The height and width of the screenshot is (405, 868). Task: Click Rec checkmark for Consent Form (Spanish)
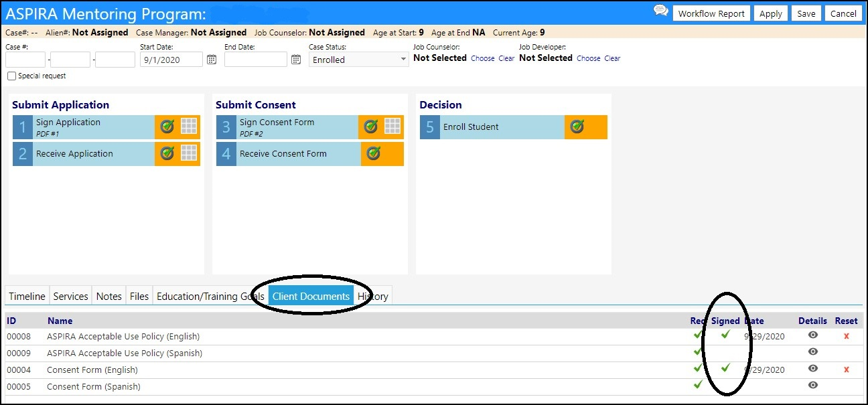tap(698, 384)
